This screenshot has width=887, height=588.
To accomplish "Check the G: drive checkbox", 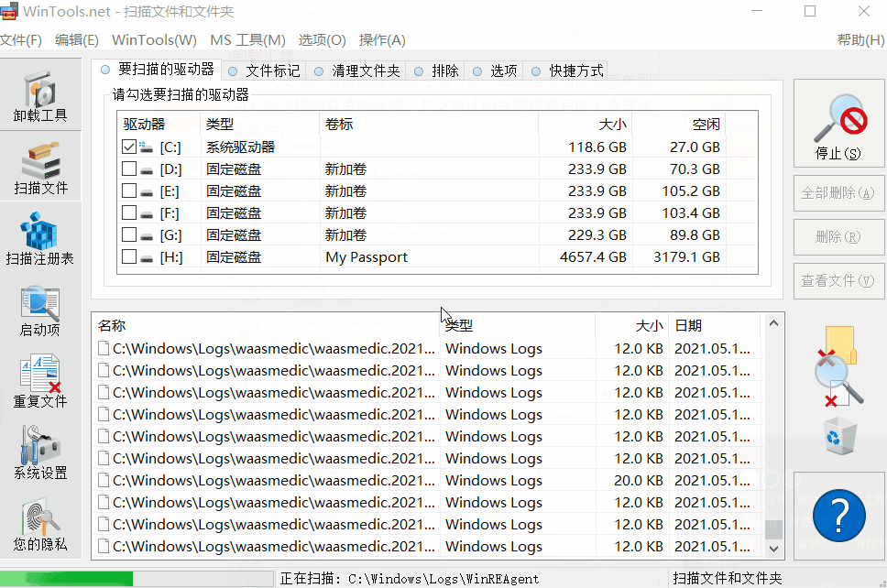I will tap(129, 234).
